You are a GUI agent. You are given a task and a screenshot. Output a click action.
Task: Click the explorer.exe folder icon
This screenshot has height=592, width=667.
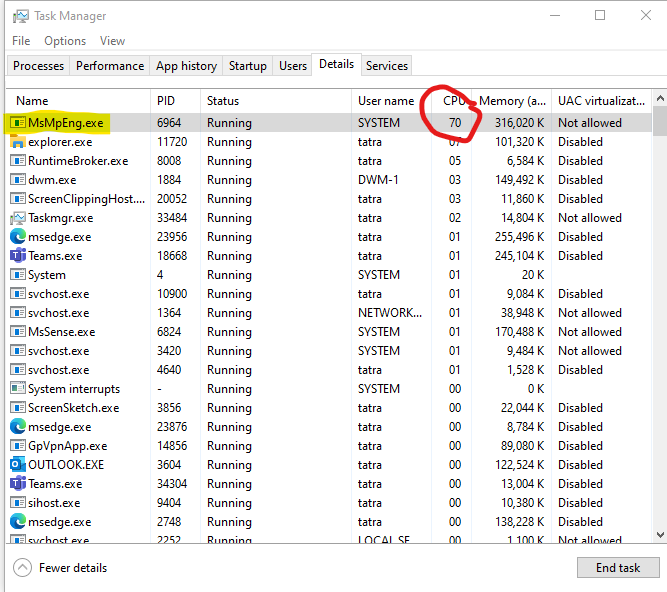17,142
